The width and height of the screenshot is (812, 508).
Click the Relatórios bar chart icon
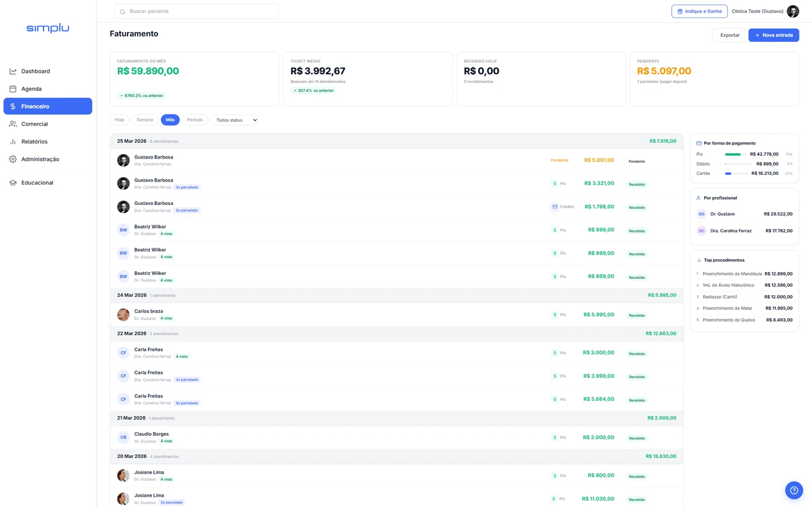13,142
